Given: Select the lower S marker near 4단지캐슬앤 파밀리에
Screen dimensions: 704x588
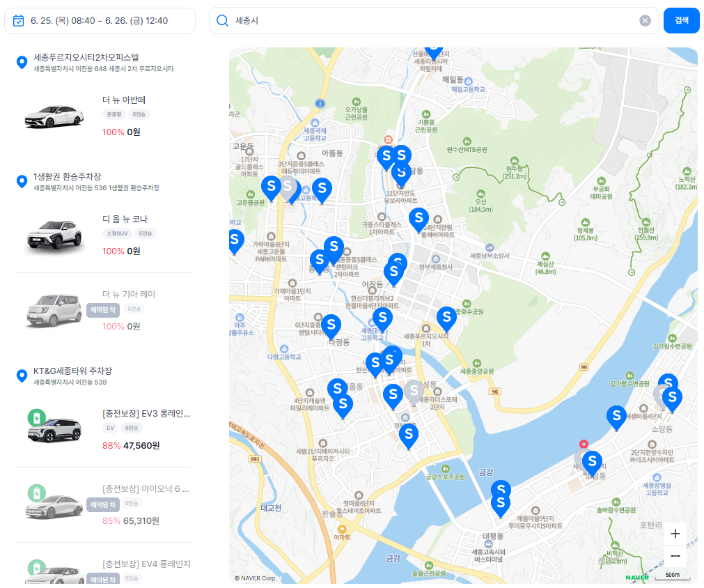Looking at the screenshot, I should [x=343, y=405].
